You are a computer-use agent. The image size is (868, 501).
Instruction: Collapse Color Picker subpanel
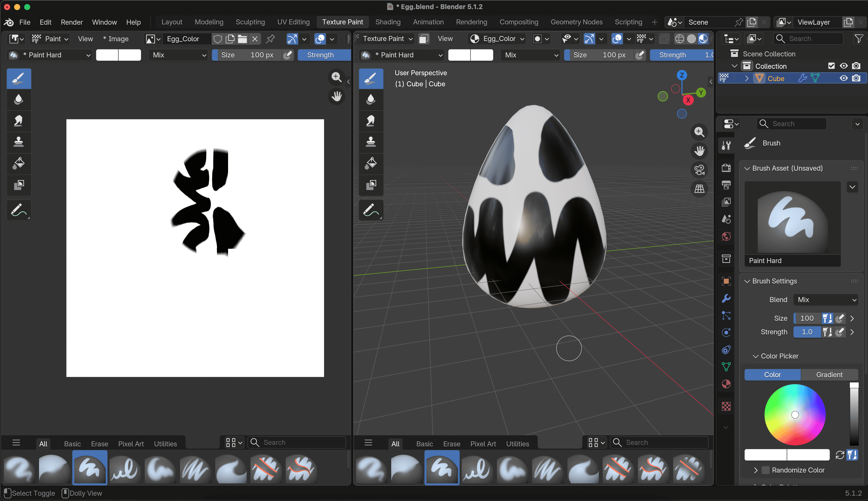(x=755, y=356)
